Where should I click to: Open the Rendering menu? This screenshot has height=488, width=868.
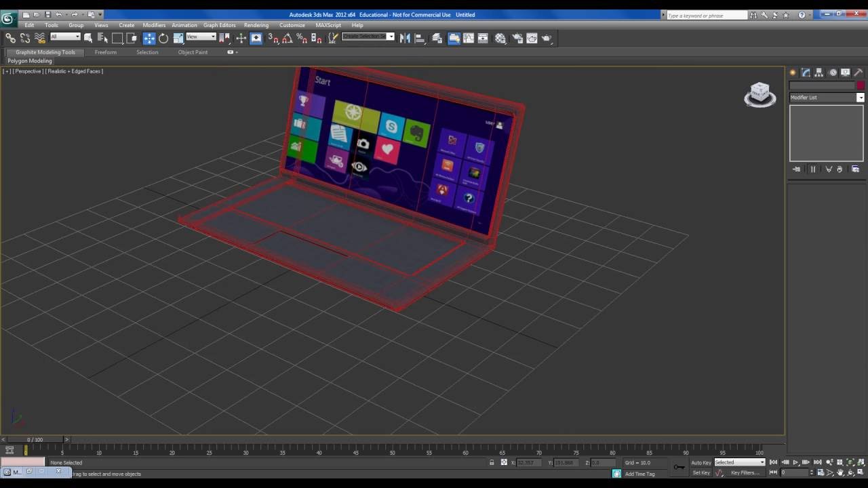point(256,25)
